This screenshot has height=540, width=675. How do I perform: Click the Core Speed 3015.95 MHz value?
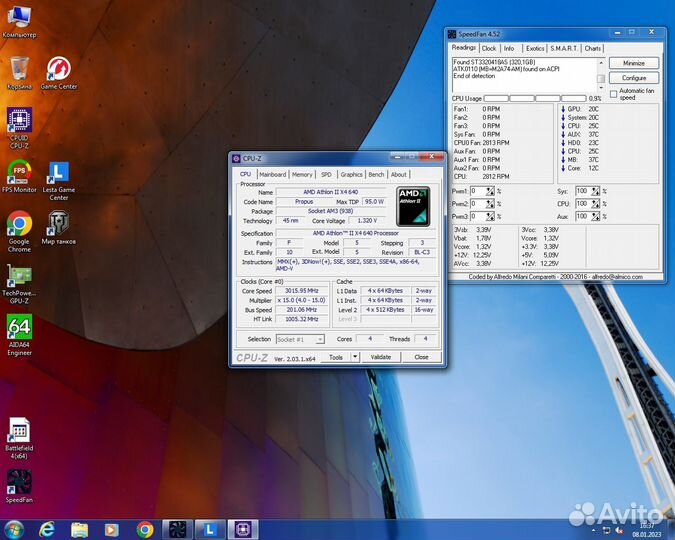click(x=301, y=291)
